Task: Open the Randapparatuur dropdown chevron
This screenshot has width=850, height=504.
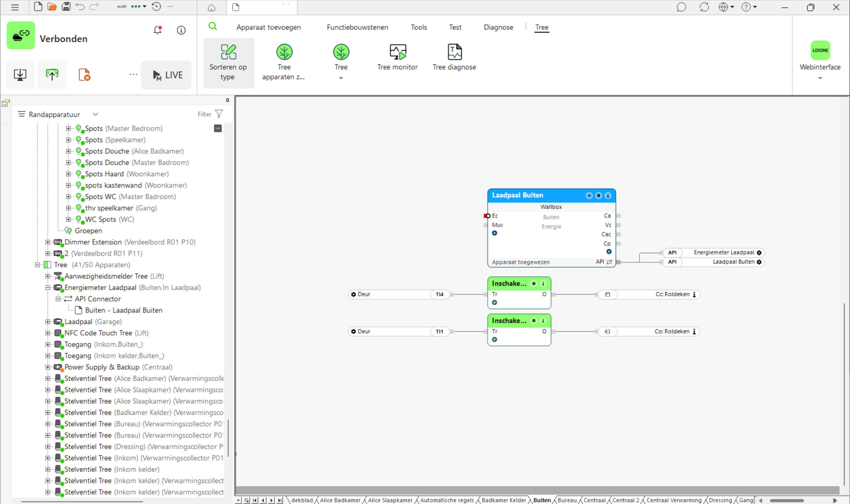Action: point(96,114)
